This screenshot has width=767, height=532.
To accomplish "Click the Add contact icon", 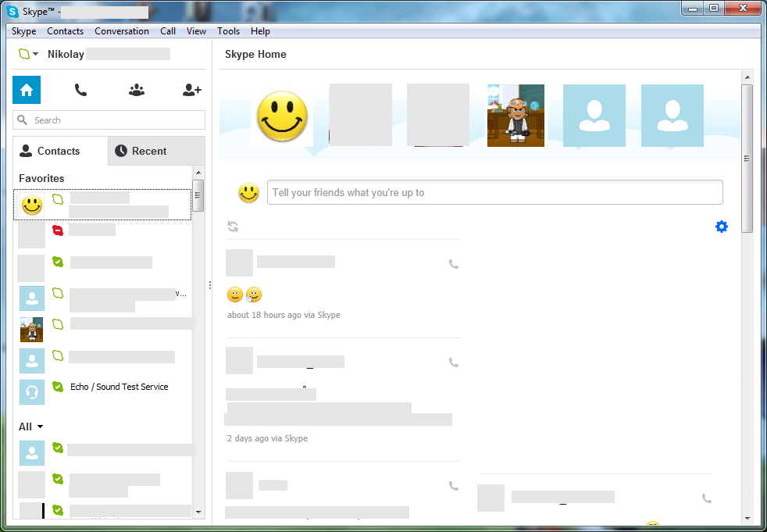I will pyautogui.click(x=191, y=90).
